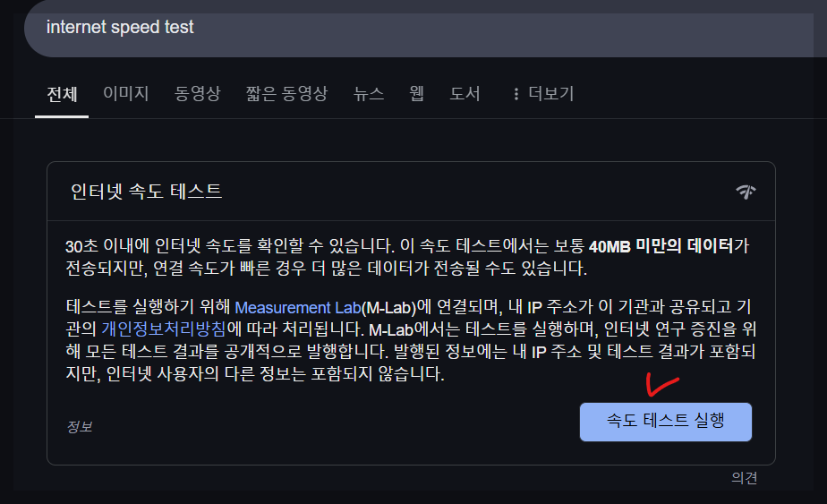Switch to the 이미지 tab
The image size is (827, 504).
click(126, 93)
